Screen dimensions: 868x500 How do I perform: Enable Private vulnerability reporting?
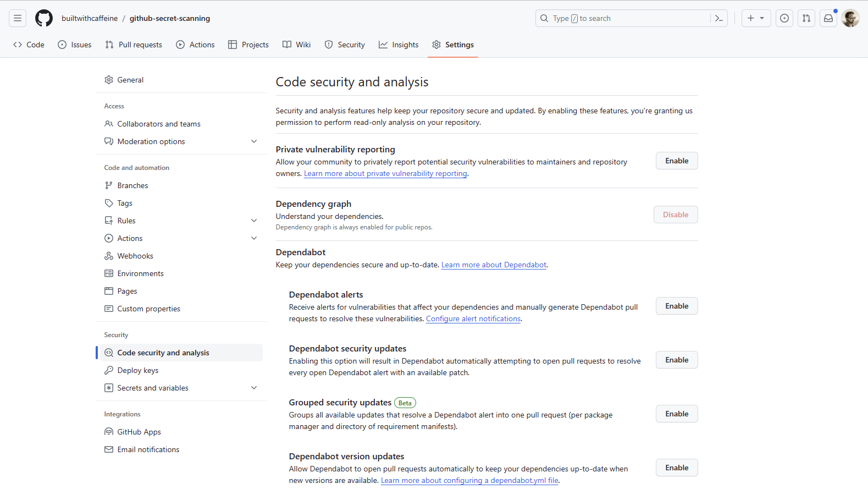(677, 161)
